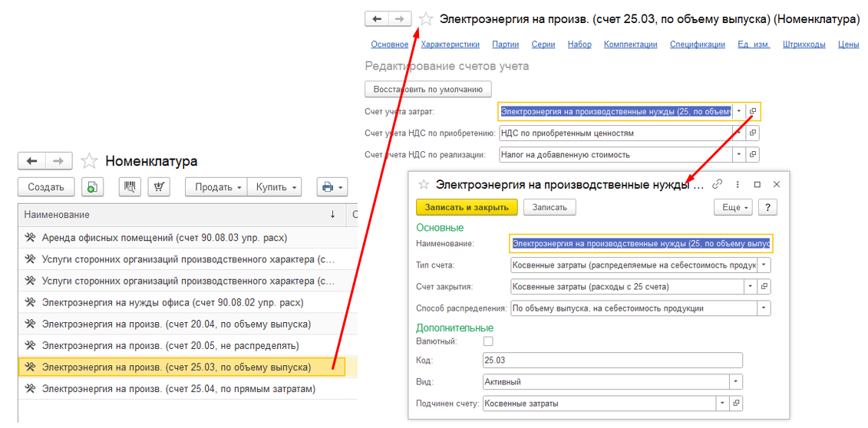This screenshot has height=428, width=868.
Task: Click the back arrow in Номенклатура list window
Action: [32, 161]
